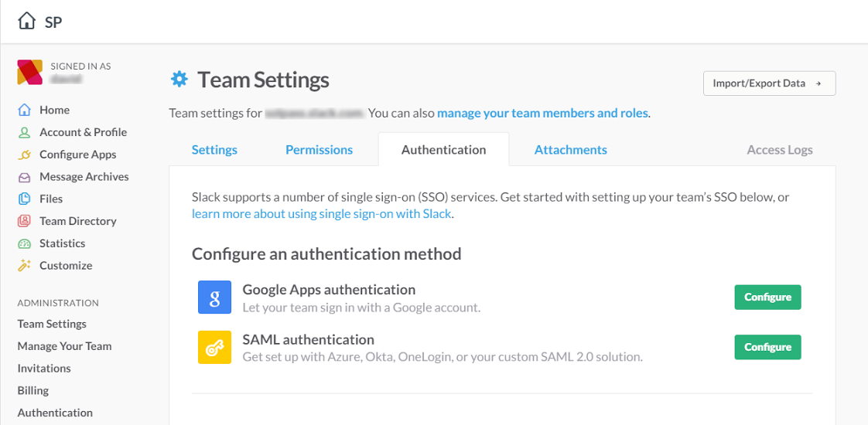Click the Statistics gauge icon
This screenshot has height=425, width=868.
[x=24, y=243]
